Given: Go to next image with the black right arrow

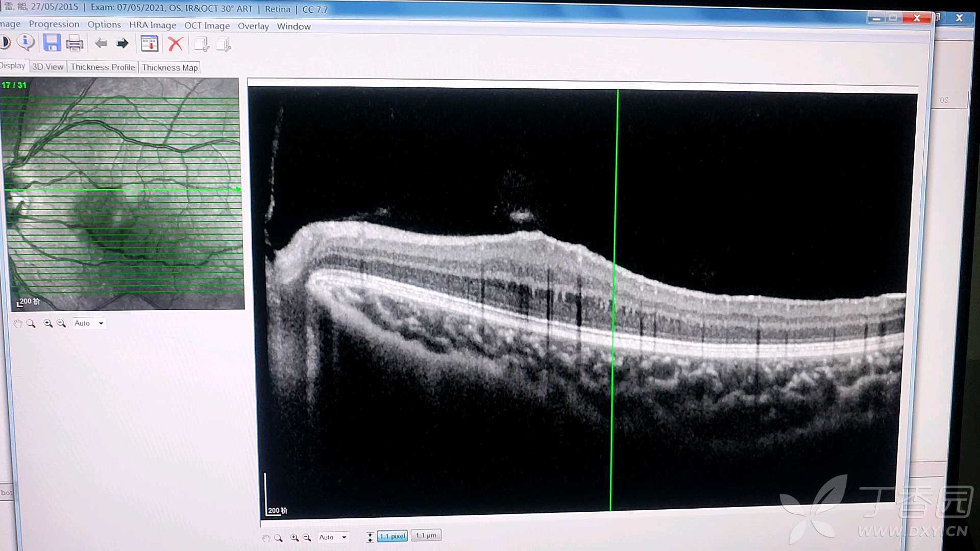Looking at the screenshot, I should point(122,43).
